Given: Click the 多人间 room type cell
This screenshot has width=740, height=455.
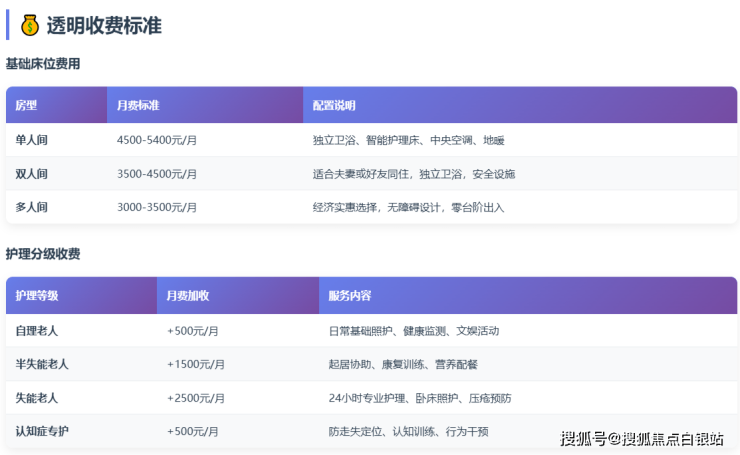Looking at the screenshot, I should 32,207.
